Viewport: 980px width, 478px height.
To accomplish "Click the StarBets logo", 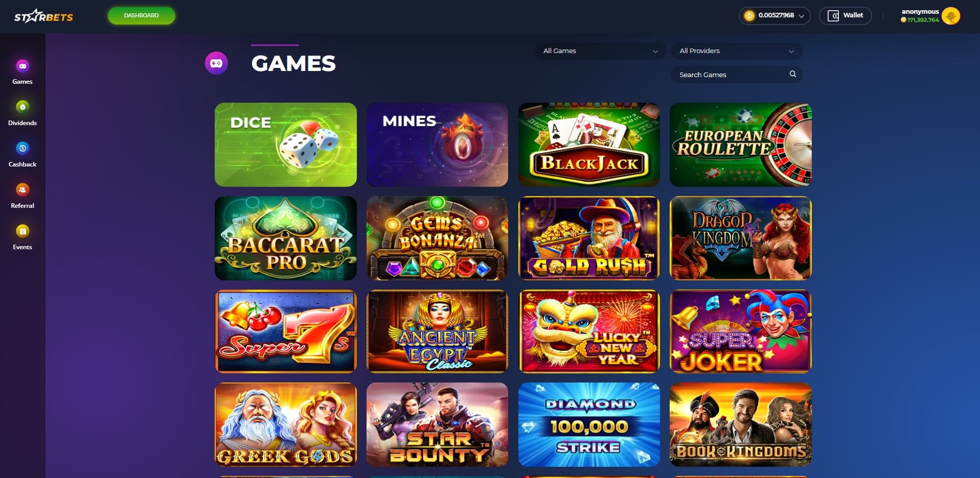I will 43,16.
